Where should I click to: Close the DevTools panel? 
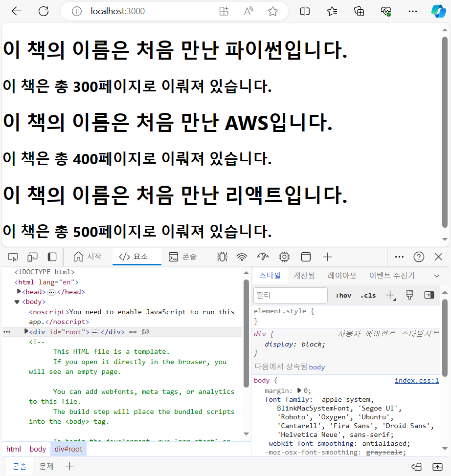tap(438, 257)
